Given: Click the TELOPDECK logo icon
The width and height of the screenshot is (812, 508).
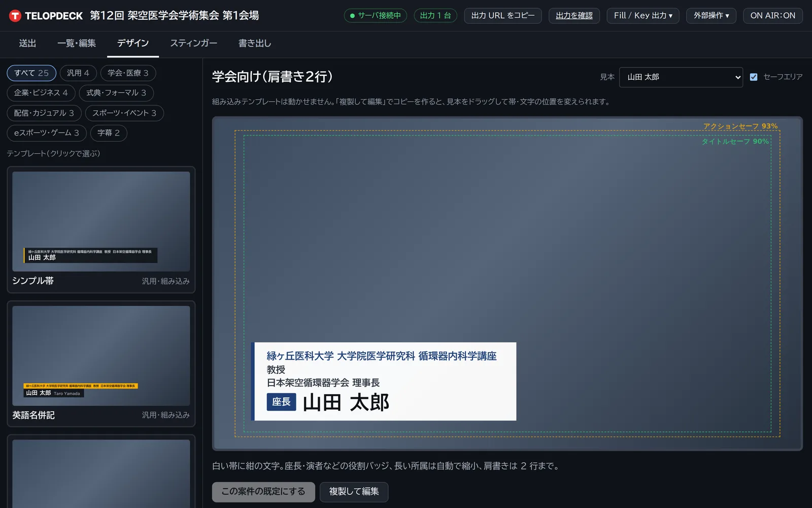Looking at the screenshot, I should [x=15, y=16].
